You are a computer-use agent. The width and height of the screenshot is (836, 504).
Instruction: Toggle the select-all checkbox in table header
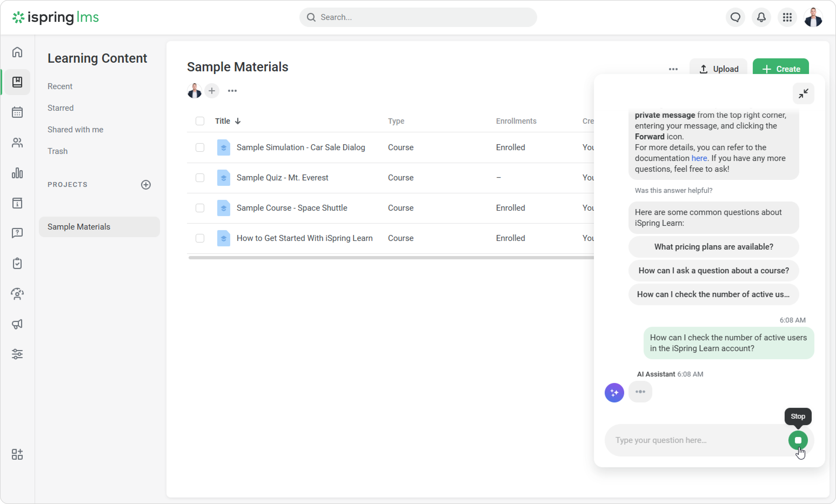tap(200, 121)
